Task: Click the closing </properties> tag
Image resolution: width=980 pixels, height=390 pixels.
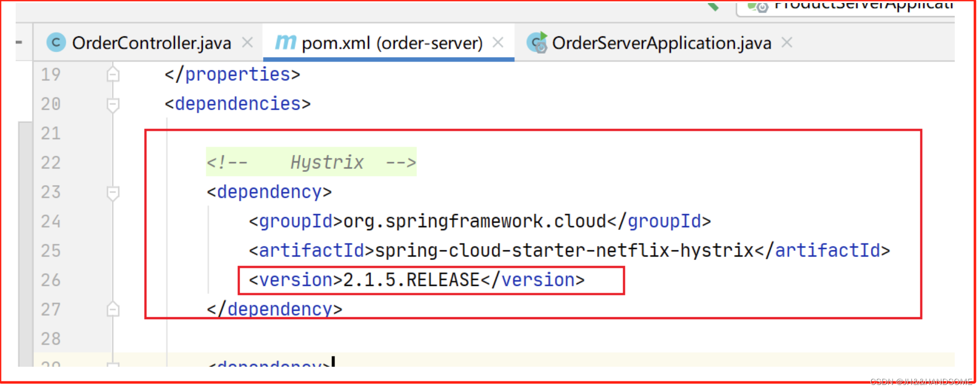Action: pyautogui.click(x=232, y=74)
